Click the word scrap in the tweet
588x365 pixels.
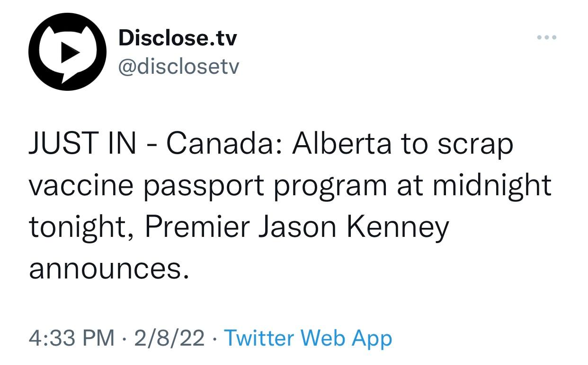tap(475, 144)
